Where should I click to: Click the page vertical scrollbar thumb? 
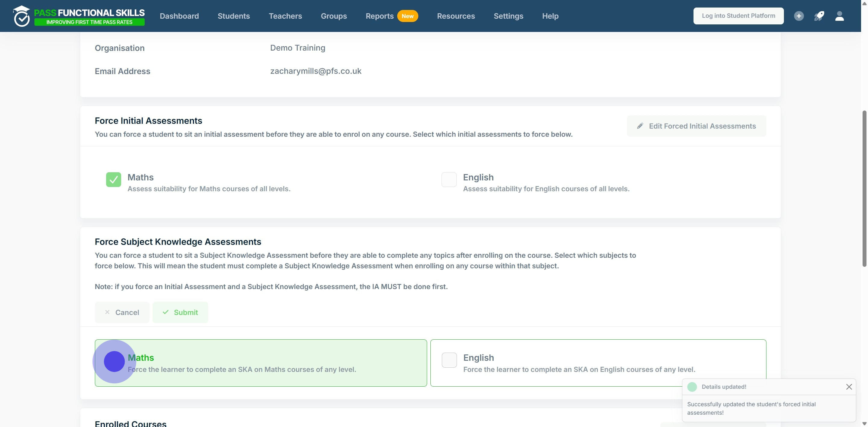tap(864, 189)
